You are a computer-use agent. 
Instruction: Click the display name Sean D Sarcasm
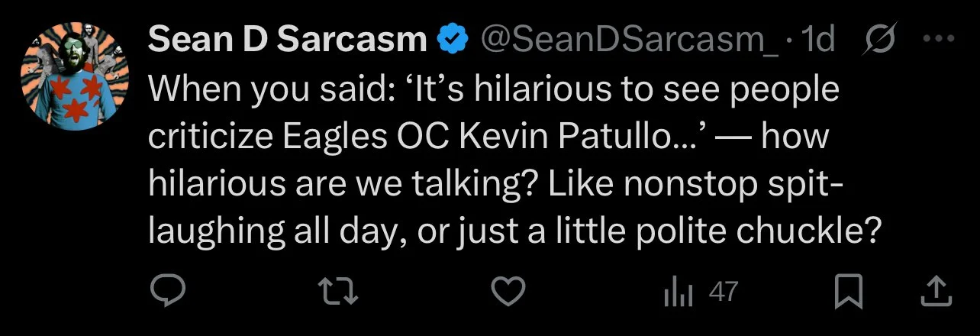pos(287,40)
